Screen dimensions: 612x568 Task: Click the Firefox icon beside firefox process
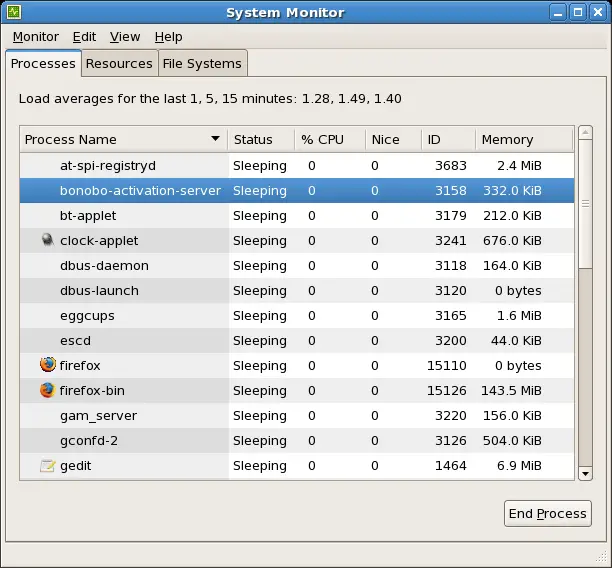(x=47, y=365)
